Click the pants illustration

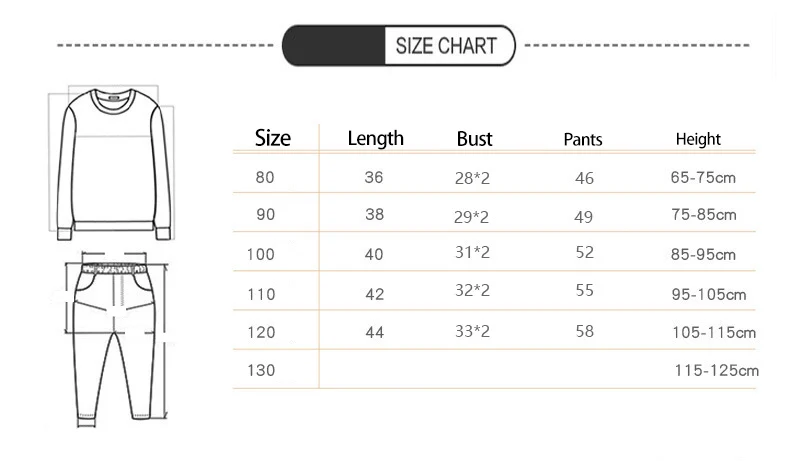(x=115, y=335)
